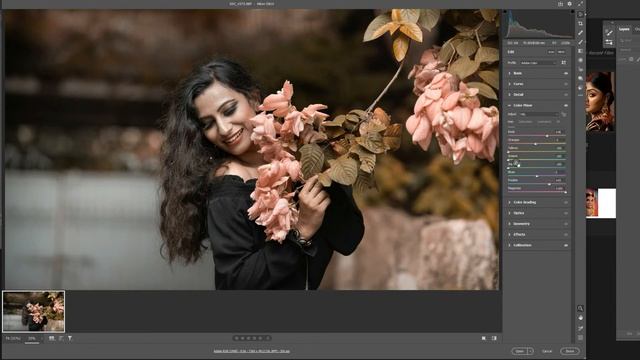This screenshot has width=640, height=360.
Task: Select the Spot Removal healing tool
Action: tap(580, 33)
